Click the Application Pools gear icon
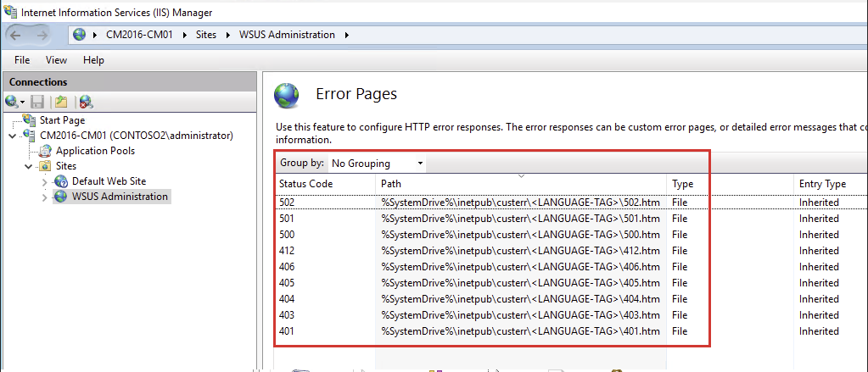This screenshot has width=868, height=372. click(47, 150)
